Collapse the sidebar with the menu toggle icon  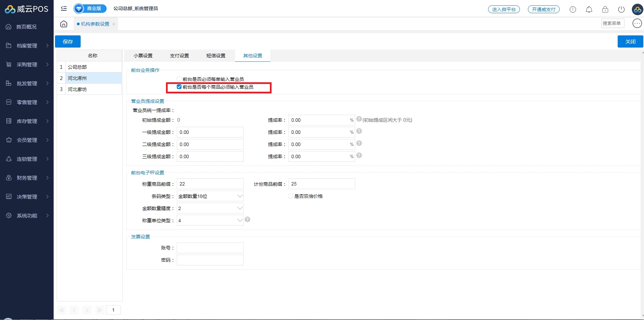(x=64, y=8)
